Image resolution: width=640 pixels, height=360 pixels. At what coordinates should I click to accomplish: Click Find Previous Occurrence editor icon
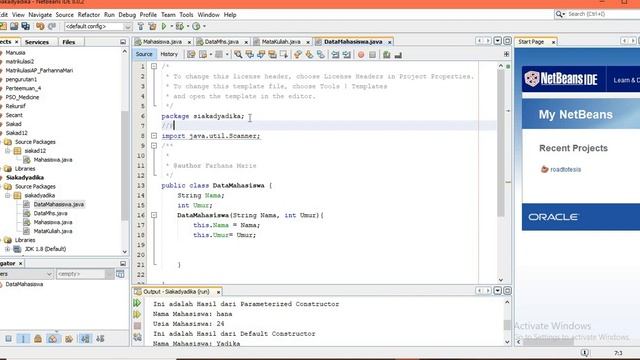(x=249, y=54)
